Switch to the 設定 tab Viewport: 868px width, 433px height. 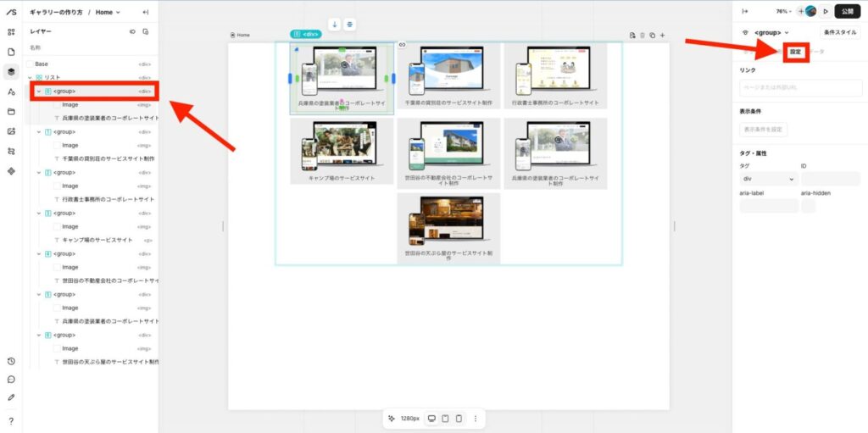[795, 52]
